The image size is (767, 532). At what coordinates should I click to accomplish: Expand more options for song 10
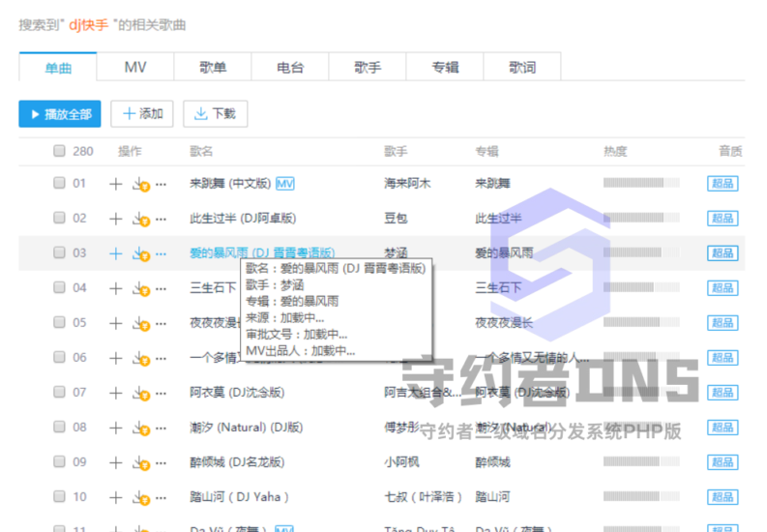click(x=161, y=497)
